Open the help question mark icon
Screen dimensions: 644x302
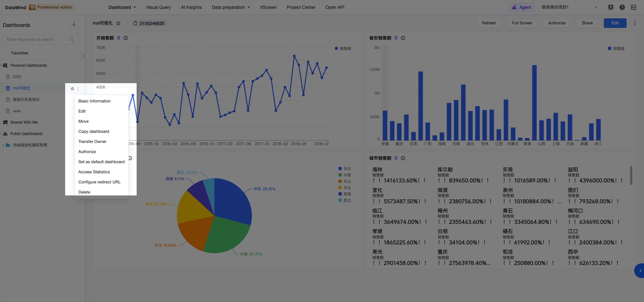coord(622,7)
